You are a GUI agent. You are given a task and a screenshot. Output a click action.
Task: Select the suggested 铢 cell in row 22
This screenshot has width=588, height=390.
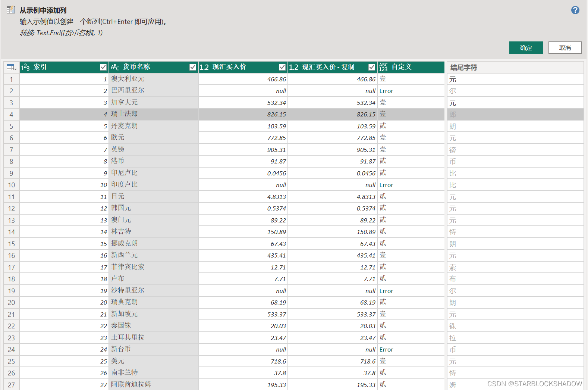click(x=515, y=326)
